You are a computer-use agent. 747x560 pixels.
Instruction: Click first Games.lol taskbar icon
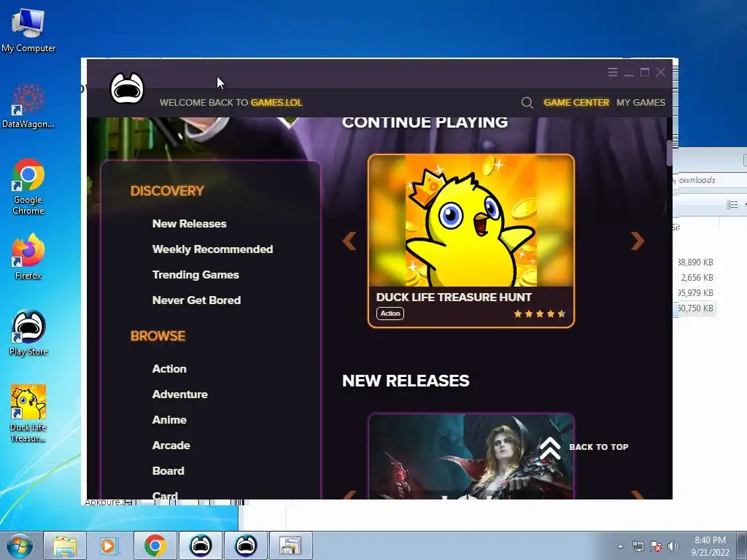201,545
